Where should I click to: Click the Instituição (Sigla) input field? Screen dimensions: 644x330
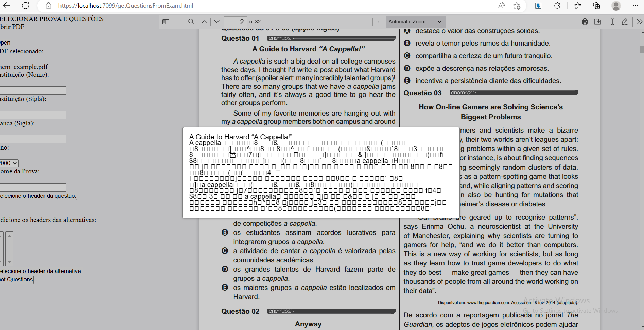click(x=33, y=115)
